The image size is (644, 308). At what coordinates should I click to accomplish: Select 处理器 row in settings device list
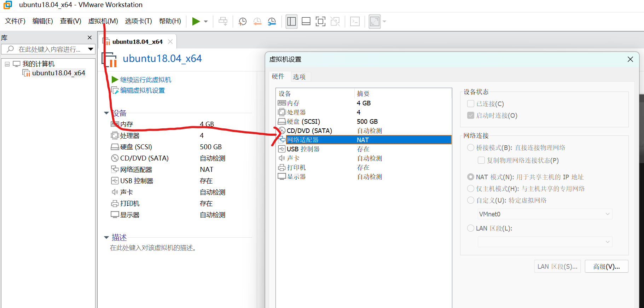[x=364, y=112]
